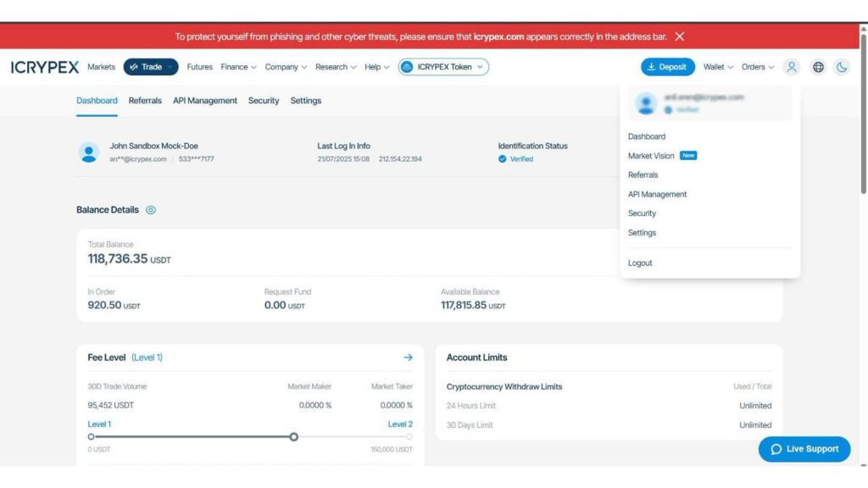Click Level 1 label above slider
Screen dimensions: 868x488
click(x=99, y=424)
